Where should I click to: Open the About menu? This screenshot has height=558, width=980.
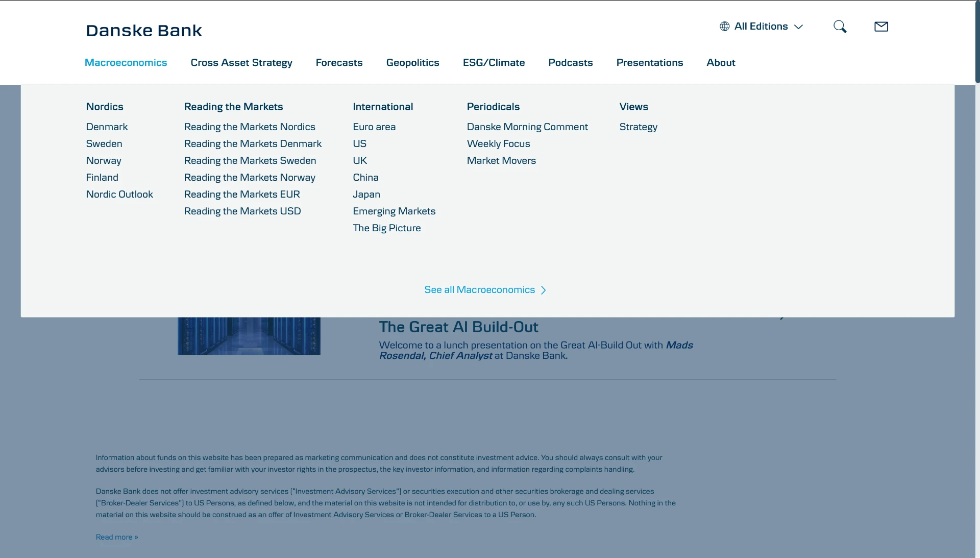(x=721, y=62)
